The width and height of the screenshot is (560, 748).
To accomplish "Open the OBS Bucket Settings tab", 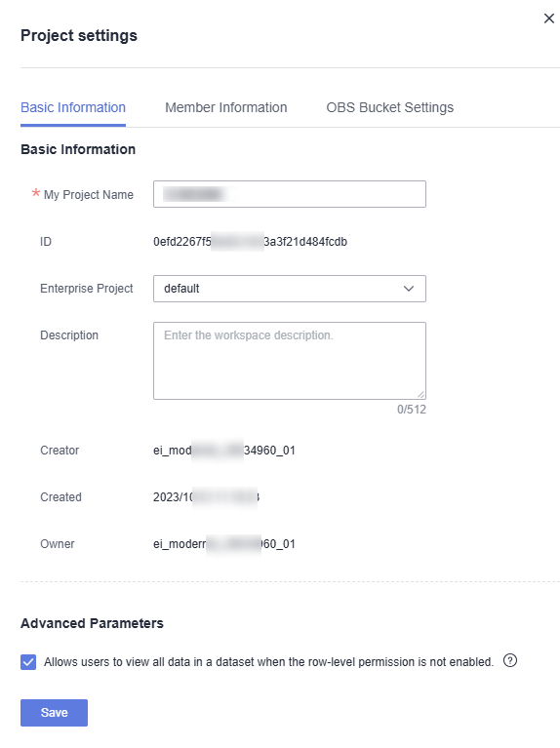I will (x=389, y=108).
